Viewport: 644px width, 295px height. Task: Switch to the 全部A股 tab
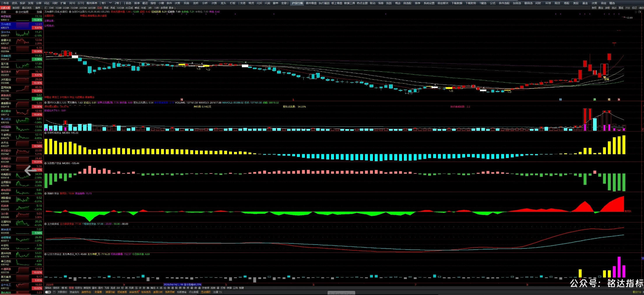click(x=5, y=8)
